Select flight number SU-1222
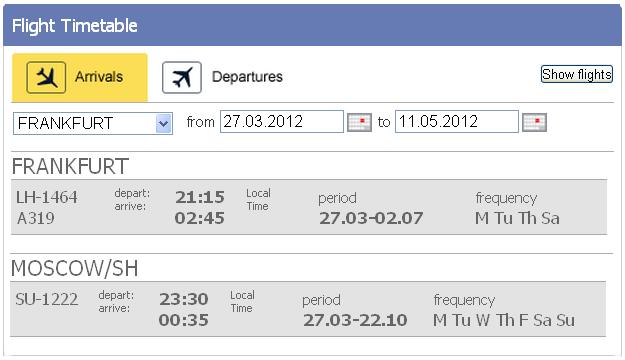Image resolution: width=625 pixels, height=360 pixels. tap(47, 299)
